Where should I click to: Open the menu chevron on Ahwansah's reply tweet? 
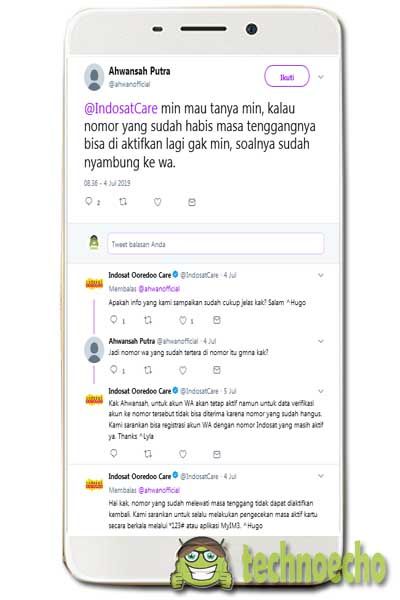tap(321, 341)
